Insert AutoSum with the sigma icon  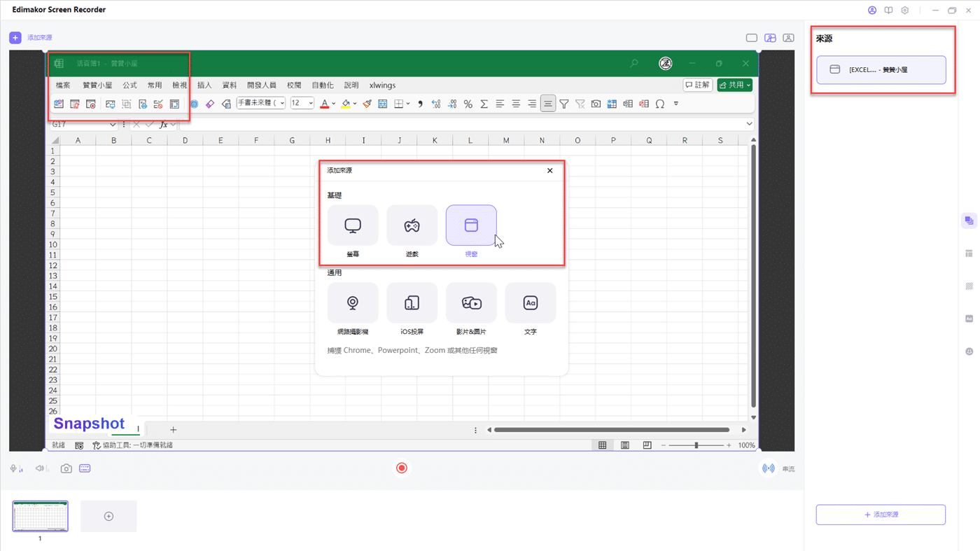tap(484, 104)
